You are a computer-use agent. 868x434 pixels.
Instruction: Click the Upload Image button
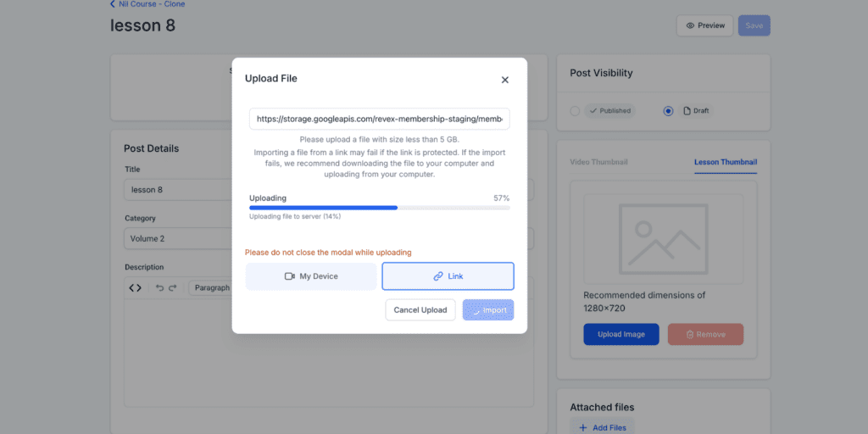click(621, 334)
